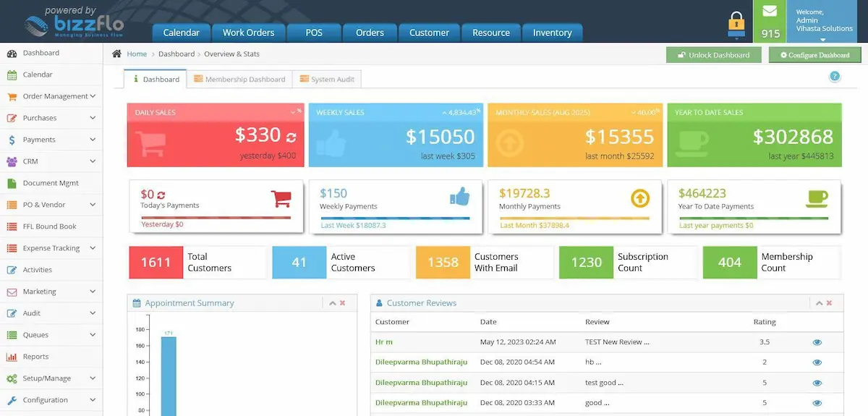
Task: Click the Membership Count 404 tile
Action: tap(771, 263)
